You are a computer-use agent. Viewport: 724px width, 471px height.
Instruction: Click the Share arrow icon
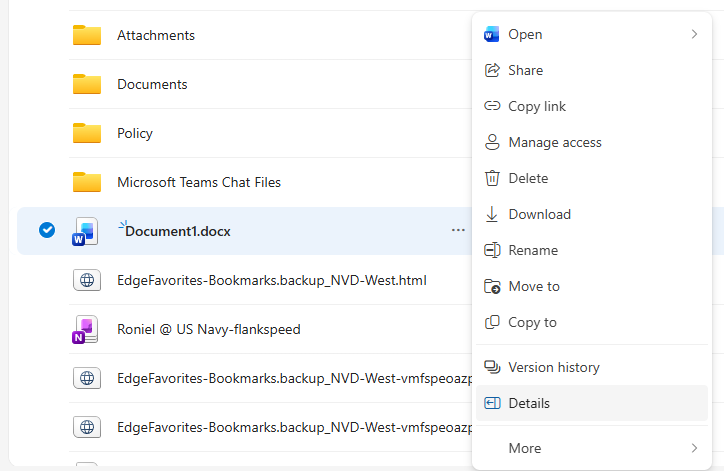492,70
